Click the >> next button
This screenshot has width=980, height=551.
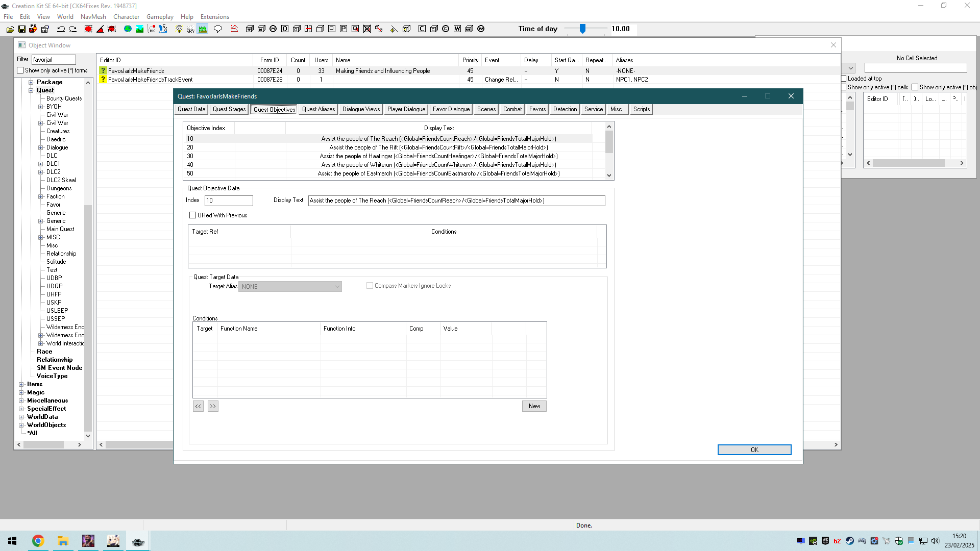click(213, 406)
